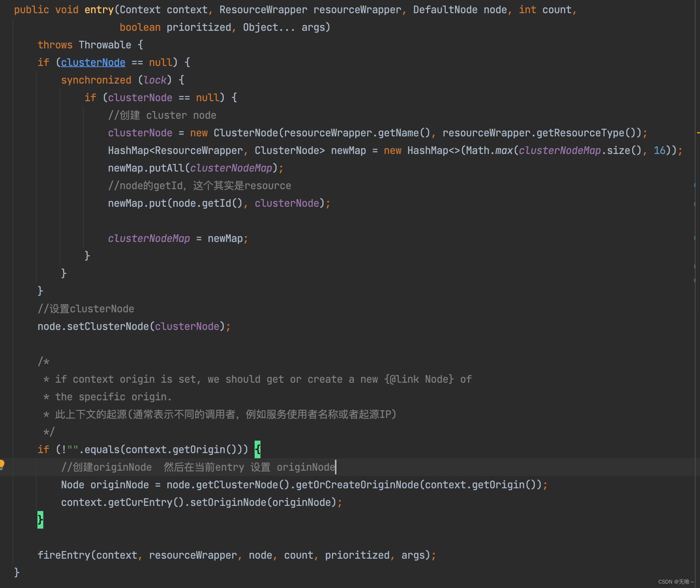This screenshot has width=700, height=588.
Task: Click the yellow warning marker in scrollbar stripe
Action: pos(698,132)
